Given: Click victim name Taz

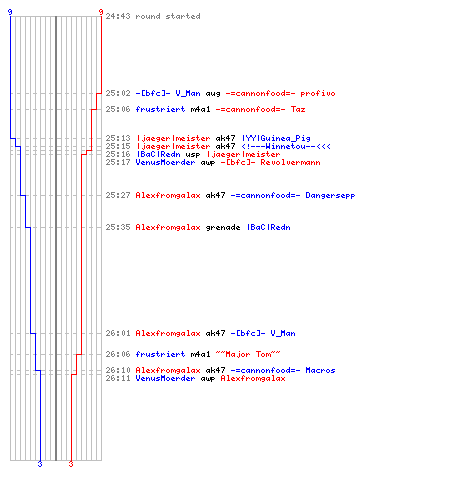Looking at the screenshot, I should point(298,109).
